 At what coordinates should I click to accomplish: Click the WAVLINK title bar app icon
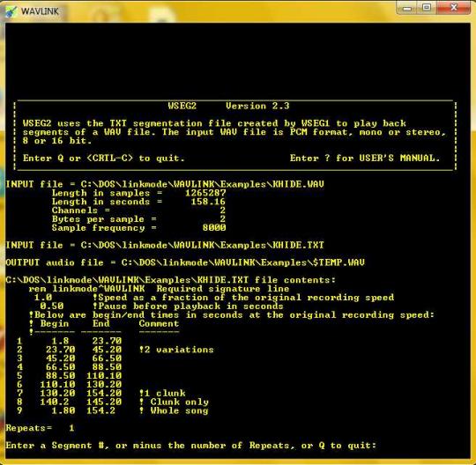click(x=11, y=11)
